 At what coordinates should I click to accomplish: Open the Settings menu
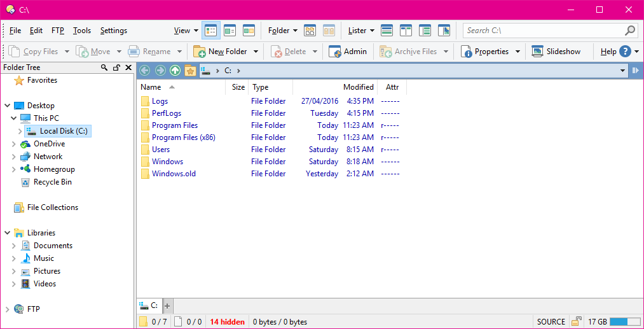point(114,31)
